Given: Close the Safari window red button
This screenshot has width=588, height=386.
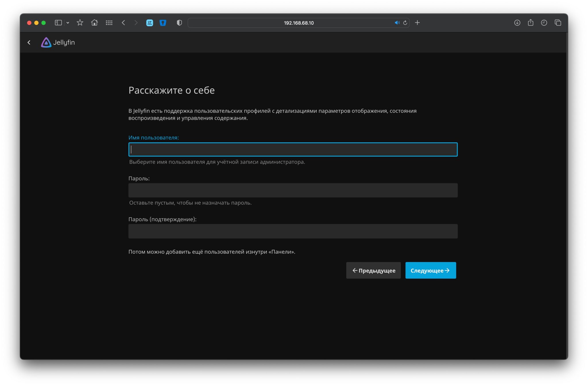Looking at the screenshot, I should coord(29,23).
